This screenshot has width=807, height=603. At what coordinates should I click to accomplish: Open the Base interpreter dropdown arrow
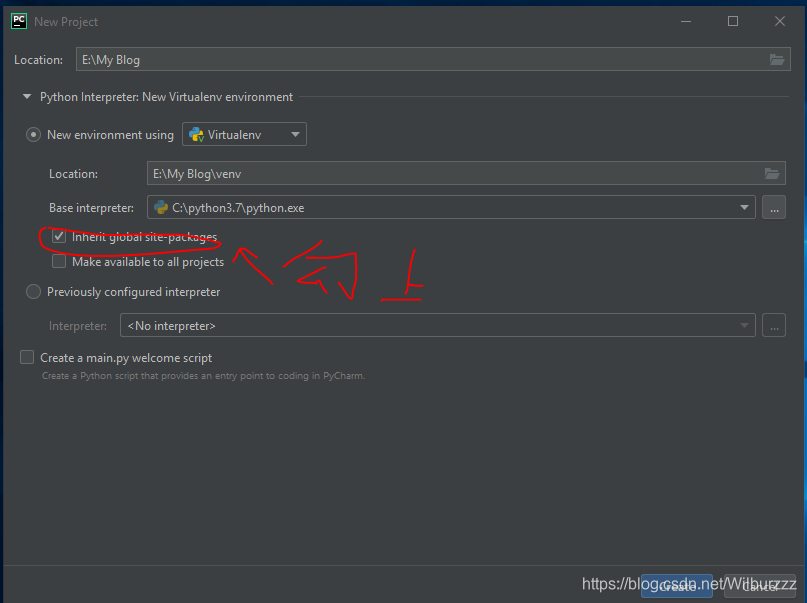tap(744, 207)
